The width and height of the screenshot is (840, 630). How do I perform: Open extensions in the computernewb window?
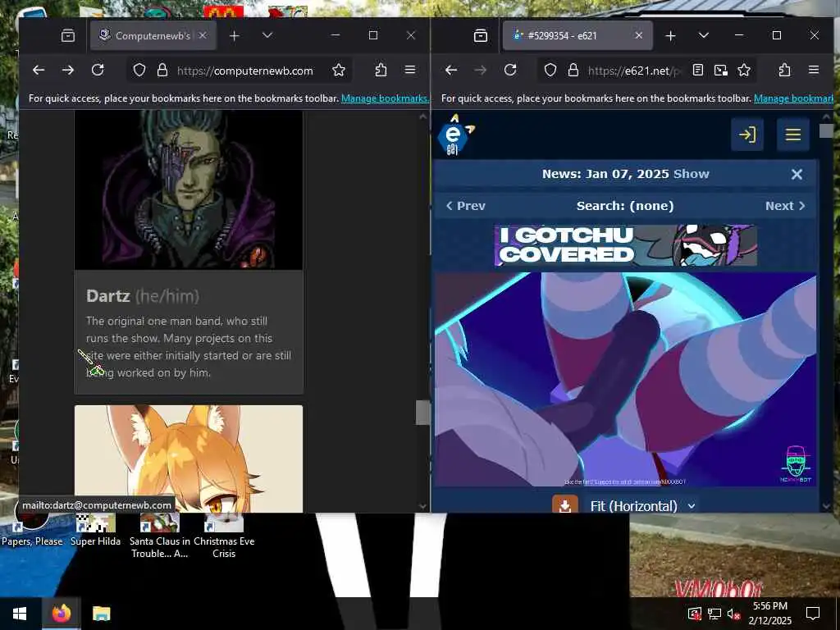click(x=381, y=71)
